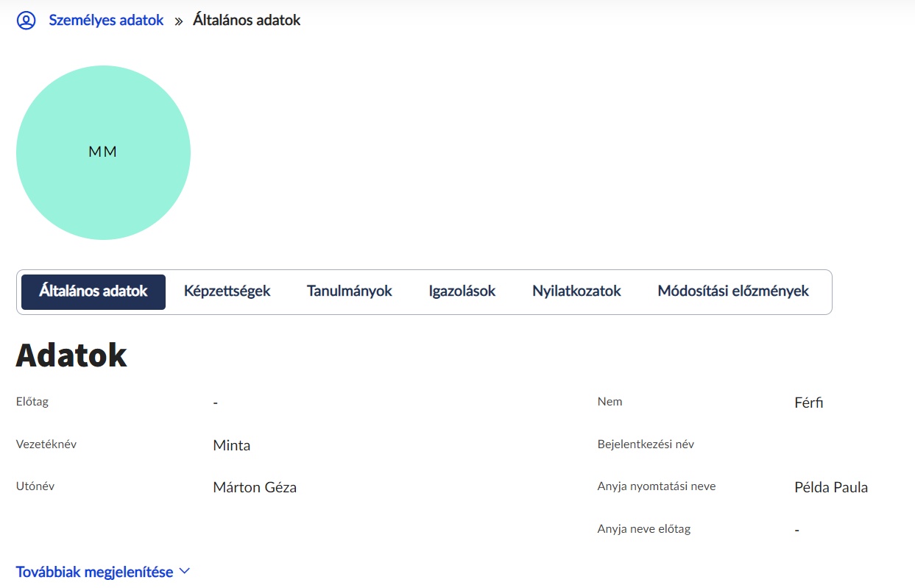Open the Módosítási előzmények tab
Viewport: 915px width, 588px height.
point(732,291)
